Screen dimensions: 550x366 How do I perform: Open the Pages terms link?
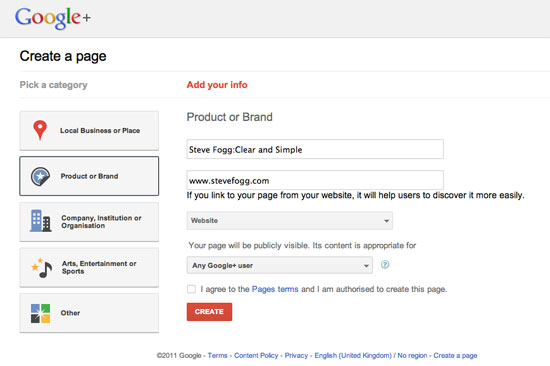point(275,289)
